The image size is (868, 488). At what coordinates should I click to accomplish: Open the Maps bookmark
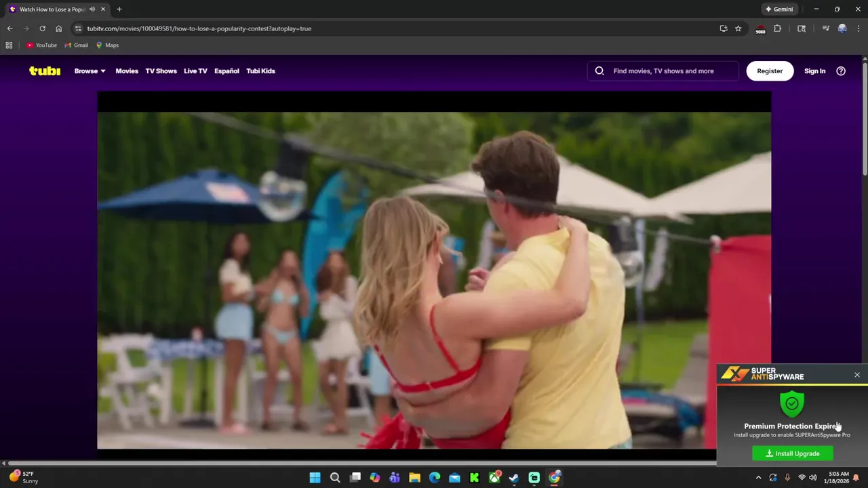(107, 45)
